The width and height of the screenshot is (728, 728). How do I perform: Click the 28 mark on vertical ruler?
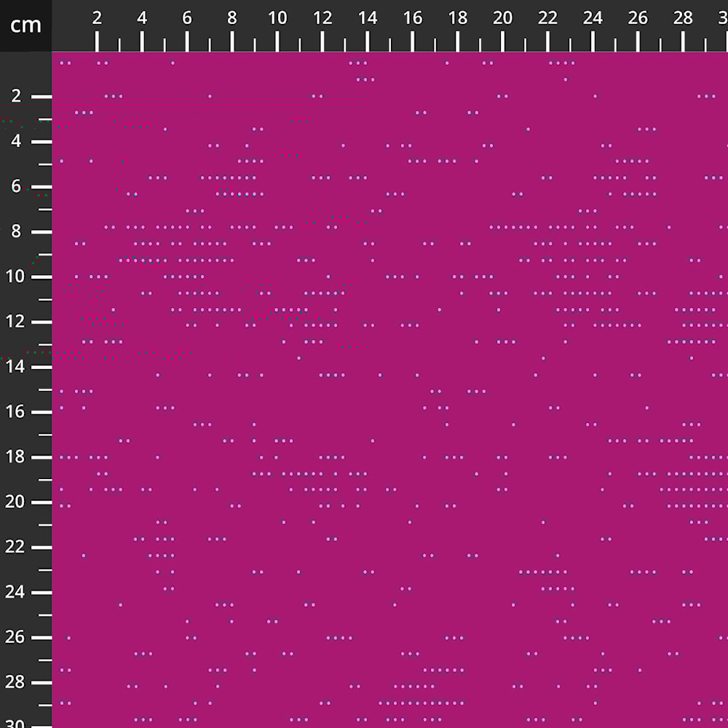[x=16, y=683]
